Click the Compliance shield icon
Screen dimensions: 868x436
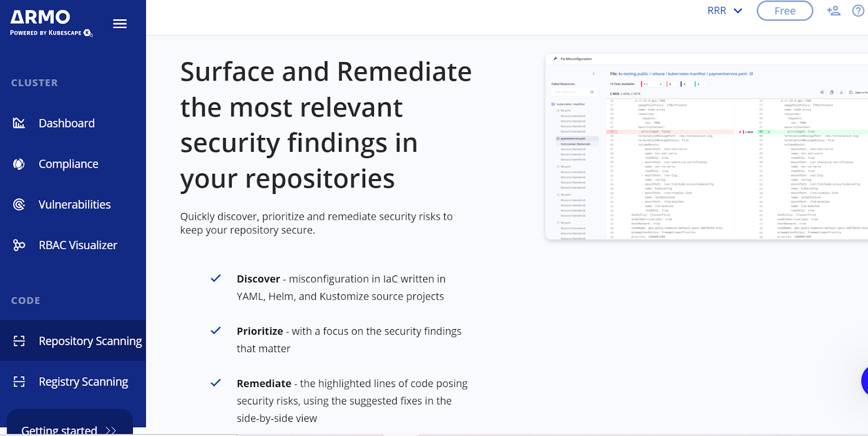pos(19,164)
